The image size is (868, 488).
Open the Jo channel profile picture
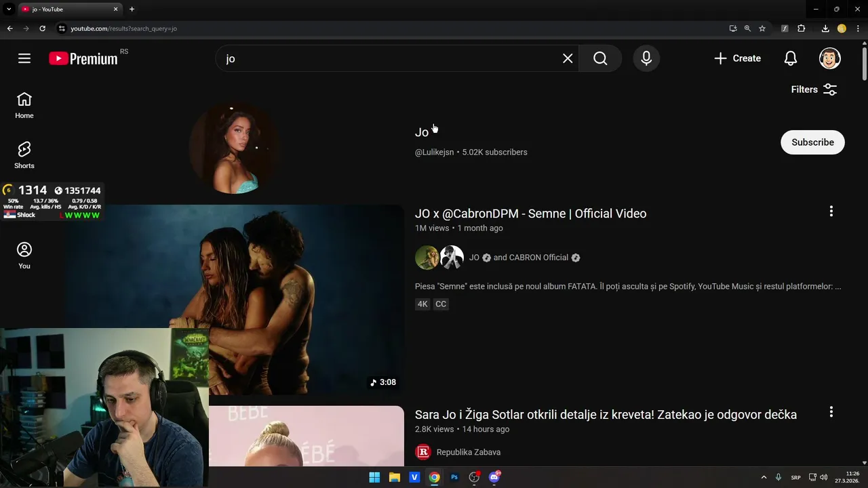pos(234,148)
